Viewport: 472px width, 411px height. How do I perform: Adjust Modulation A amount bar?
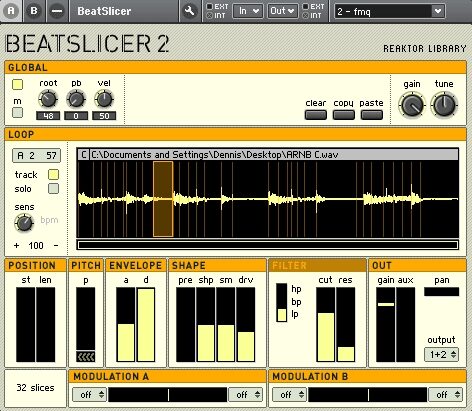pyautogui.click(x=168, y=395)
